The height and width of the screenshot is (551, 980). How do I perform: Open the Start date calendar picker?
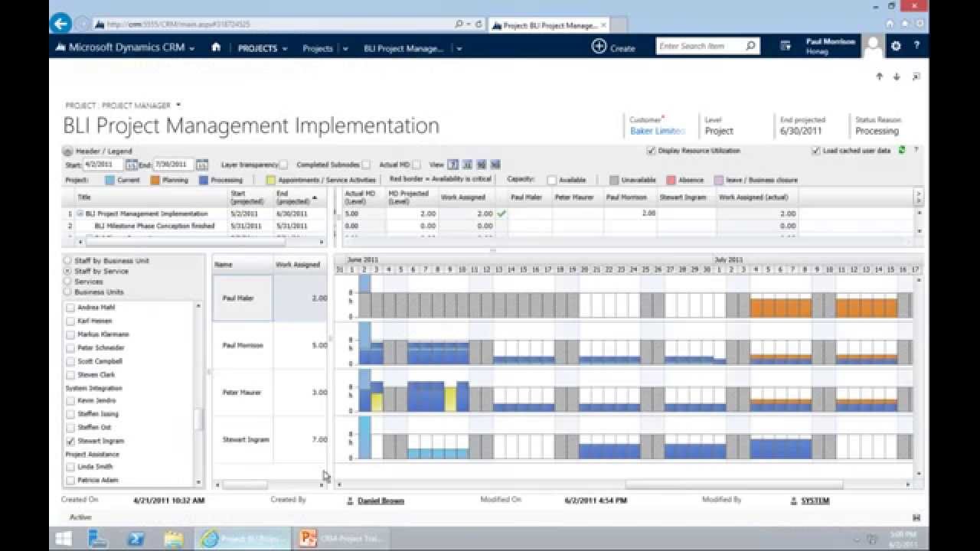point(131,165)
